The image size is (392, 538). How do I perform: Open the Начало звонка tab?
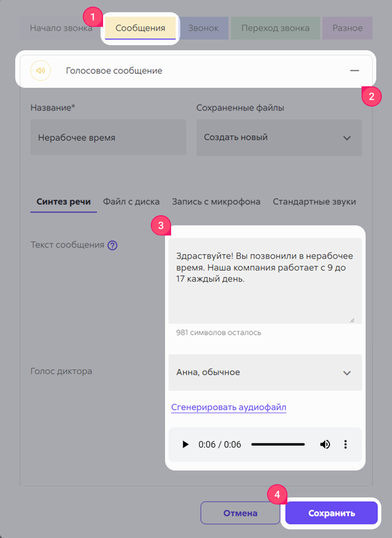[61, 28]
